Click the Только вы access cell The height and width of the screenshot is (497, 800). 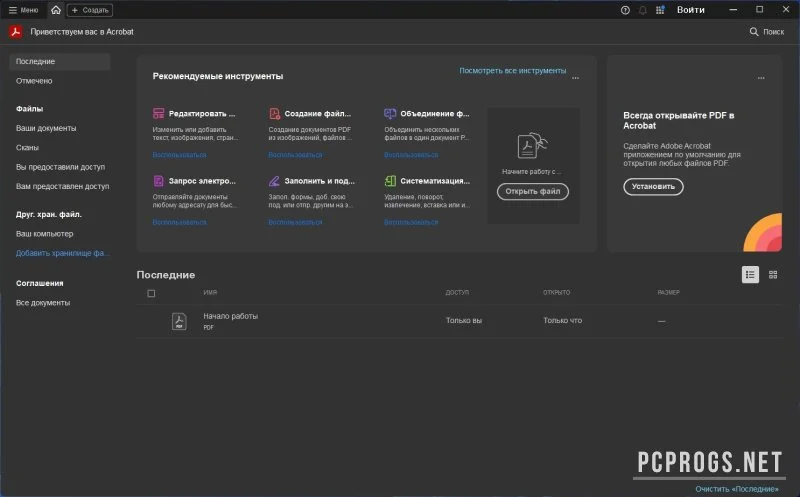pyautogui.click(x=464, y=320)
